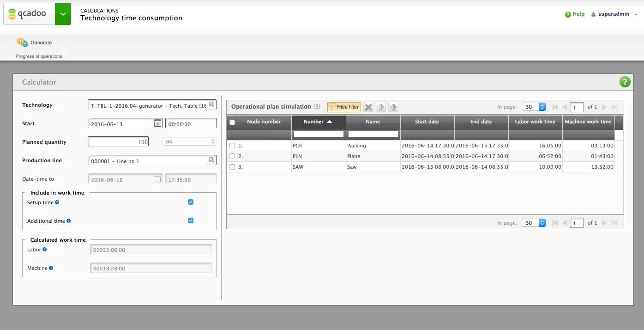Viewport: 644px width, 330px height.
Task: Select the SAW row checkbox
Action: click(x=232, y=167)
